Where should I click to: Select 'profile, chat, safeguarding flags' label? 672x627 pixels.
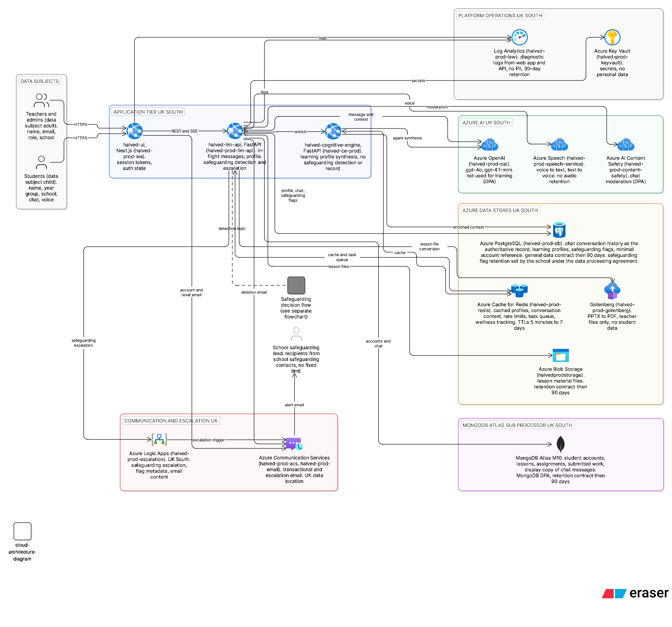coord(293,196)
